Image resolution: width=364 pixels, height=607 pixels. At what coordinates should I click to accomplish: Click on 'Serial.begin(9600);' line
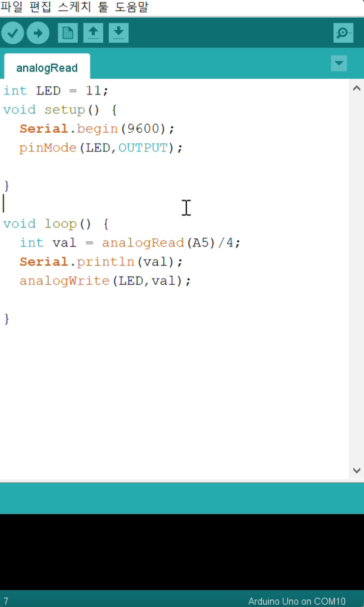97,129
